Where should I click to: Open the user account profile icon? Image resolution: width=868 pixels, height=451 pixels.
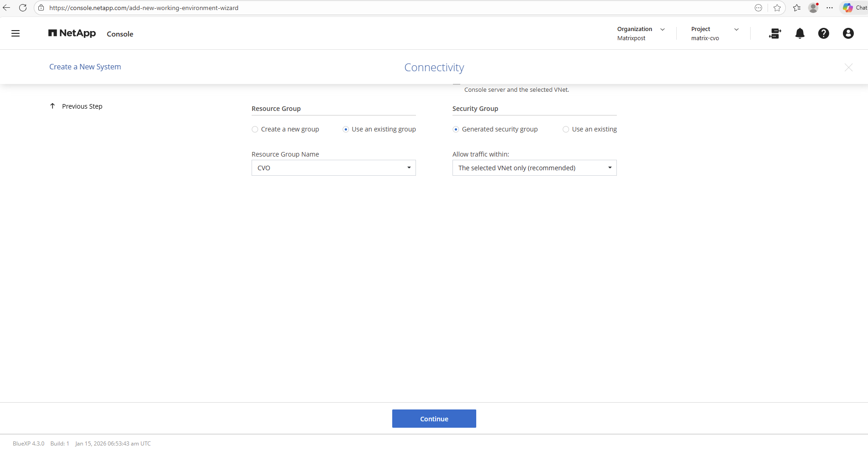[x=848, y=33]
